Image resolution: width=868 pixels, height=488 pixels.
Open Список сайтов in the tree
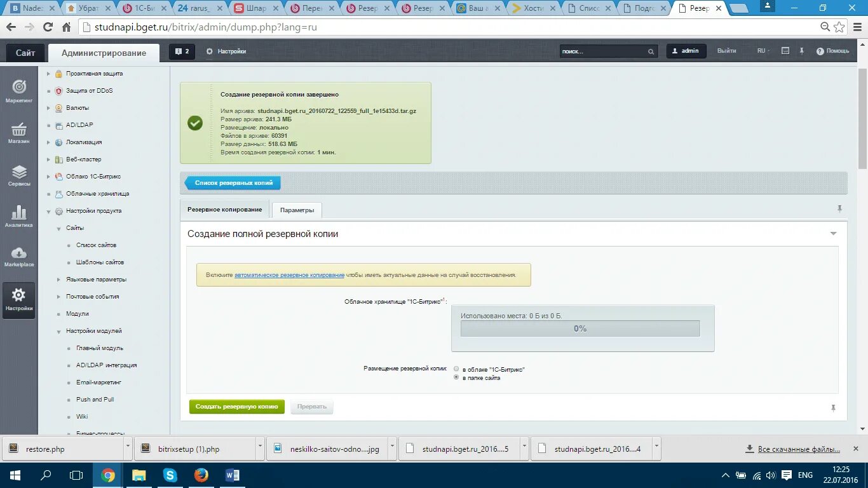[96, 245]
